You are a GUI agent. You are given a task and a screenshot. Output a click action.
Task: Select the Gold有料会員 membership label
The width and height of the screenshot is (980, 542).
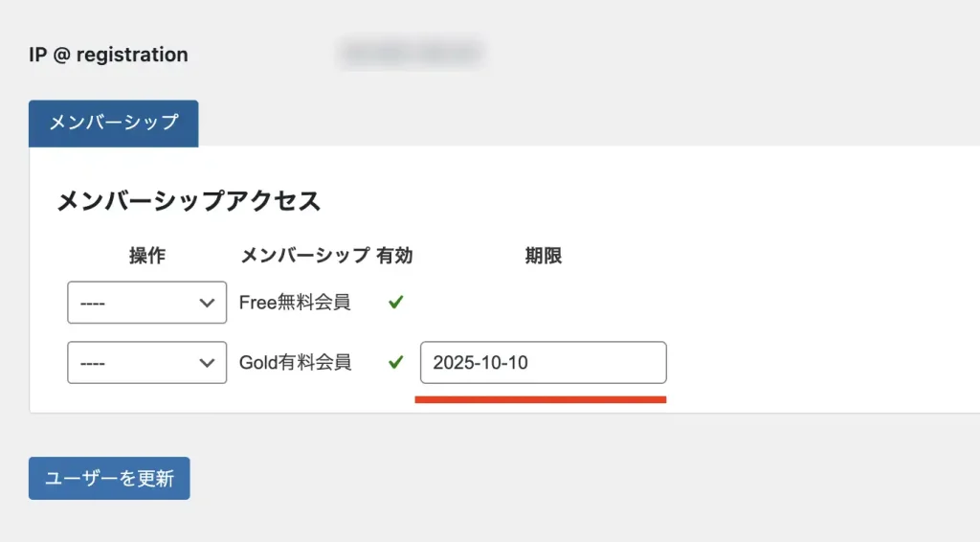click(x=295, y=363)
